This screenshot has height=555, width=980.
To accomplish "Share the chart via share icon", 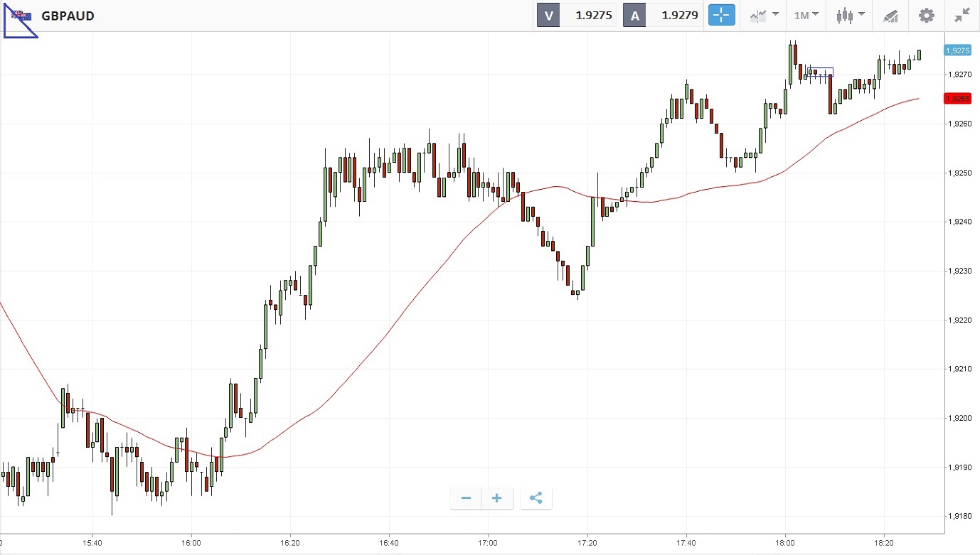I will tap(536, 498).
